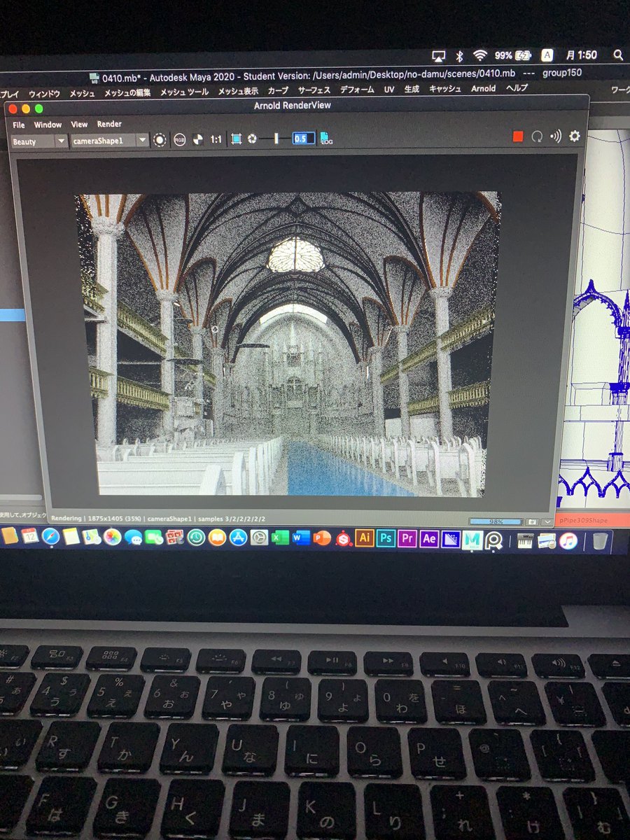This screenshot has height=840, width=630.
Task: Open the Arnold menu in Maya menu bar
Action: [483, 89]
